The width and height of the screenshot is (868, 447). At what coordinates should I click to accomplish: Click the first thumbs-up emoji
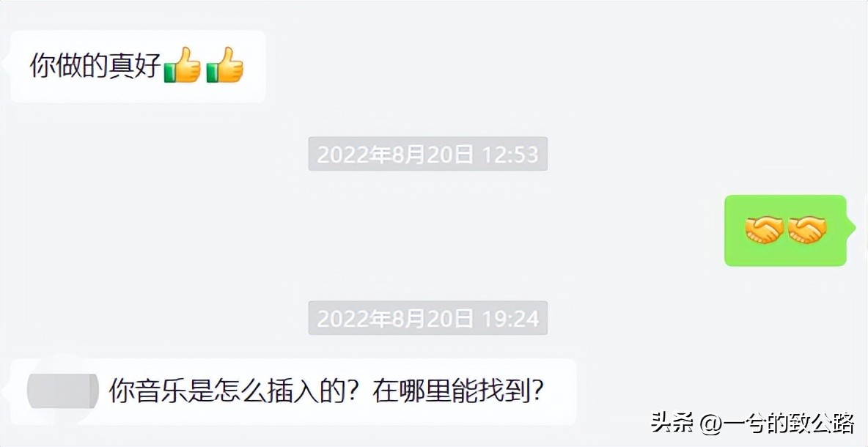[182, 64]
